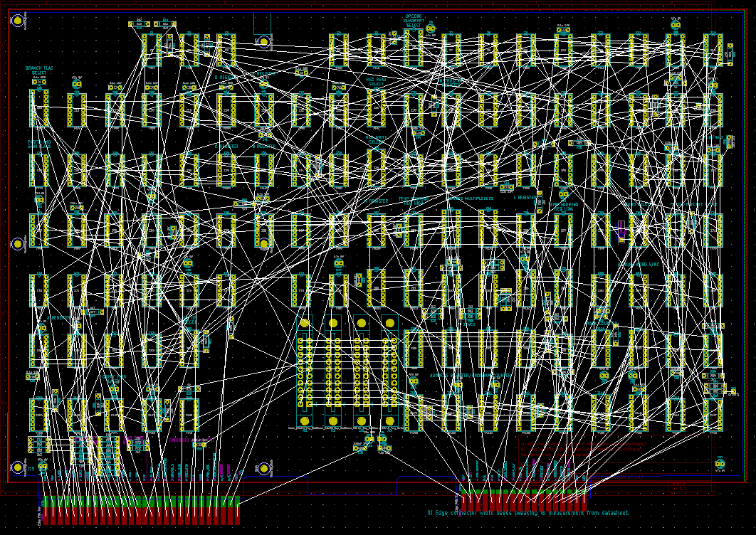Image resolution: width=756 pixels, height=535 pixels.
Task: Click the top-left corner mounting hole
Action: tap(18, 21)
